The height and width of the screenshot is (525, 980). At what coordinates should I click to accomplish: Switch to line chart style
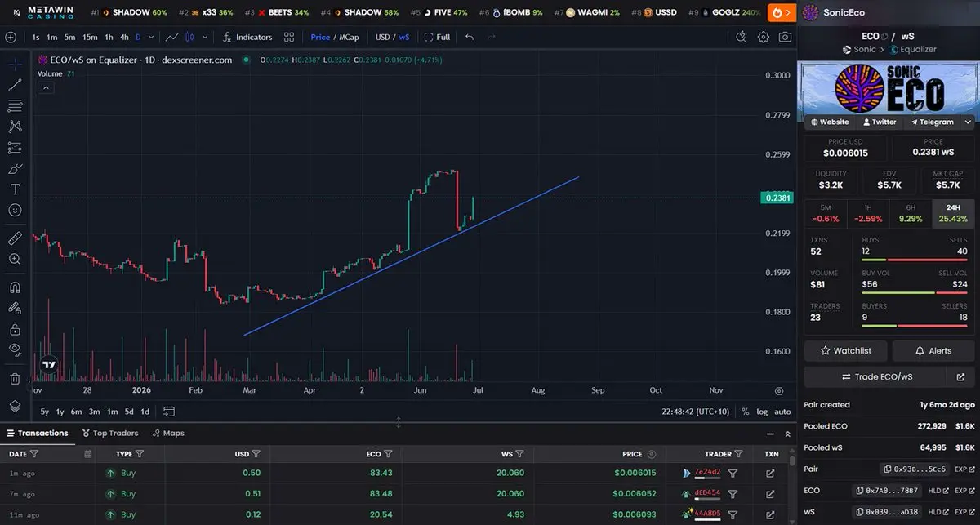172,37
